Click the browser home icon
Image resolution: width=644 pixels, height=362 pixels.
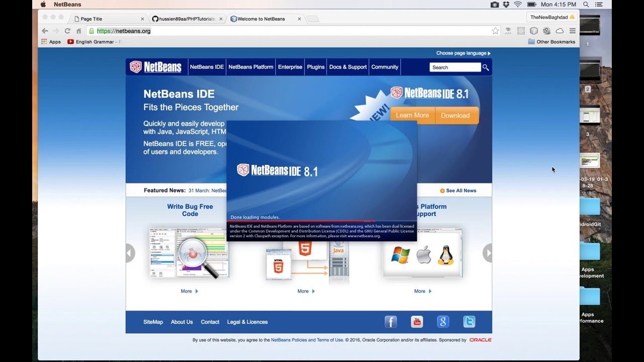click(78, 31)
